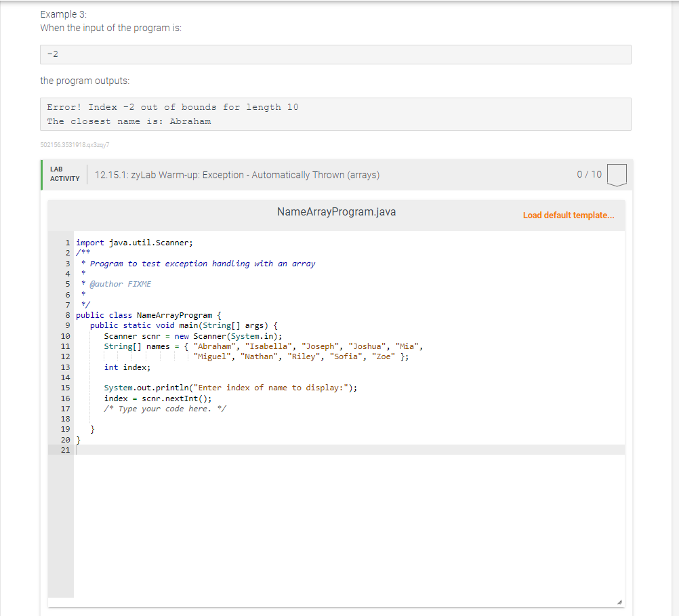Click the score bookmark ribbon beside 0 / 10
679x616 pixels.
617,174
